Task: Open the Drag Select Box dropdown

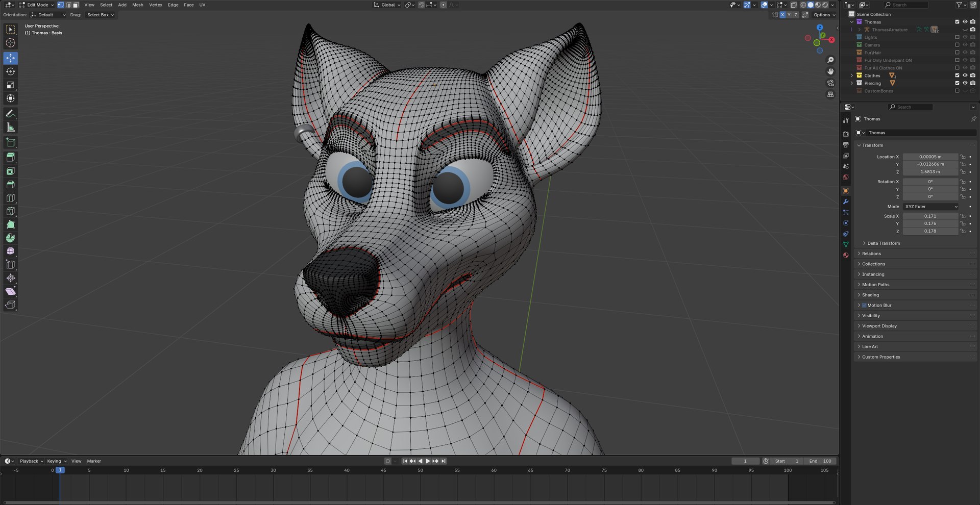Action: click(x=100, y=15)
